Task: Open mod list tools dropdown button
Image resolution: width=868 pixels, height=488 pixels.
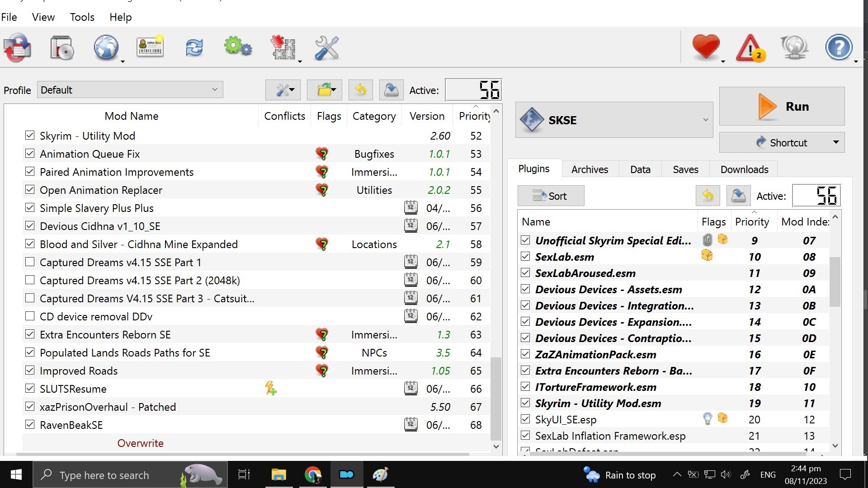Action: (283, 90)
